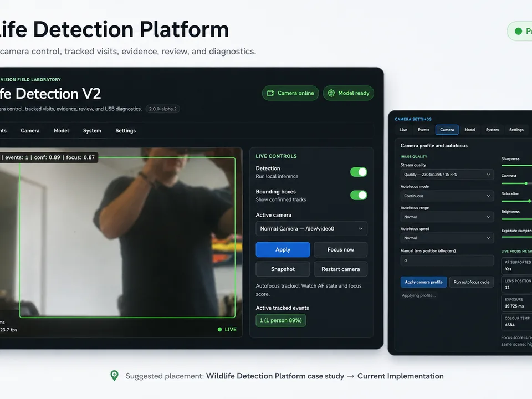Viewport: 532px width, 399px height.
Task: Switch to Settings tab in main panel
Action: (126, 131)
